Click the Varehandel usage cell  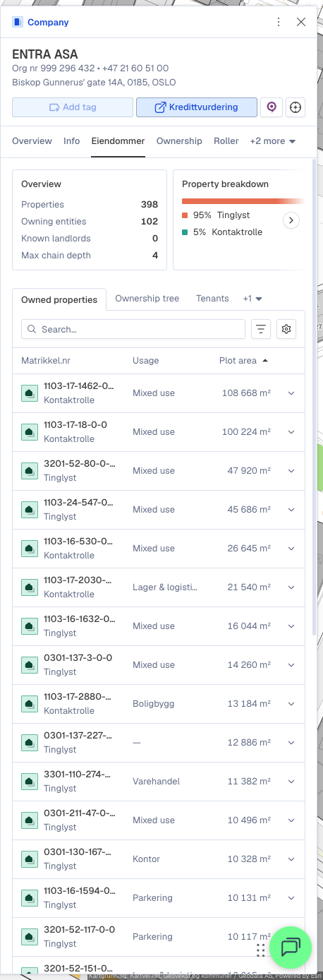(x=157, y=782)
